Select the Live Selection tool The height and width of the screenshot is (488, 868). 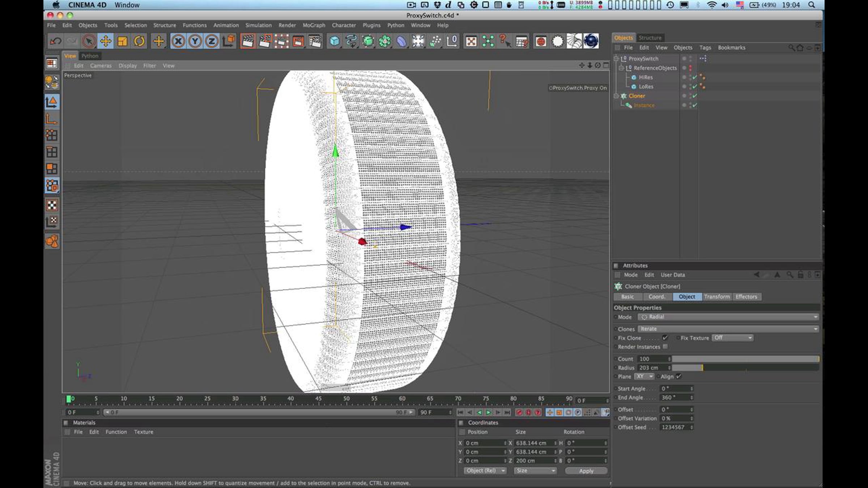89,41
